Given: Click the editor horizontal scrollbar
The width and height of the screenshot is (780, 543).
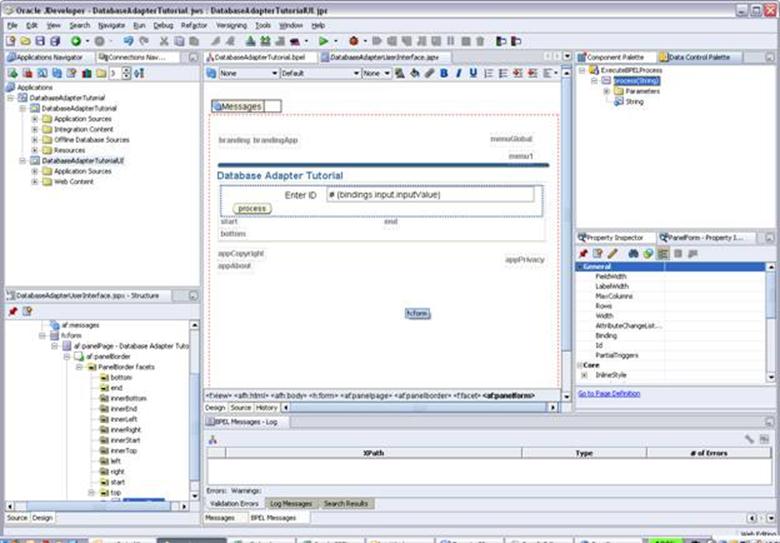Looking at the screenshot, I should [x=418, y=408].
